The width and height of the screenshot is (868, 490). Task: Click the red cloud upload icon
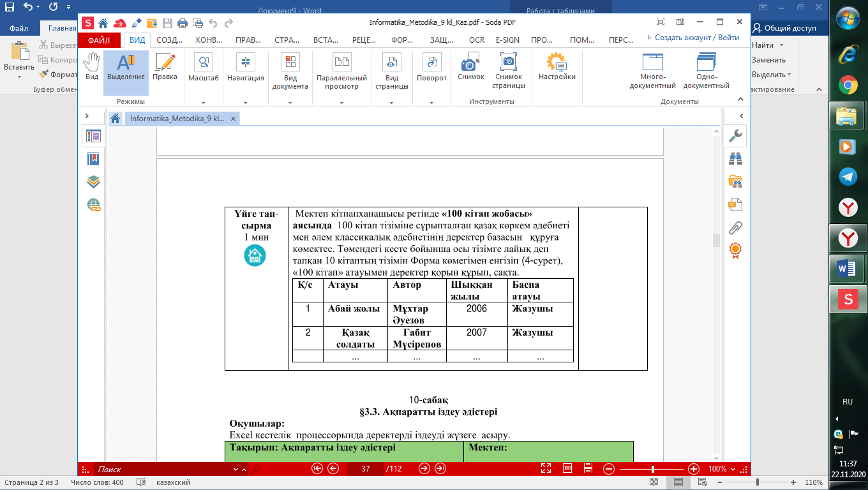click(x=119, y=24)
